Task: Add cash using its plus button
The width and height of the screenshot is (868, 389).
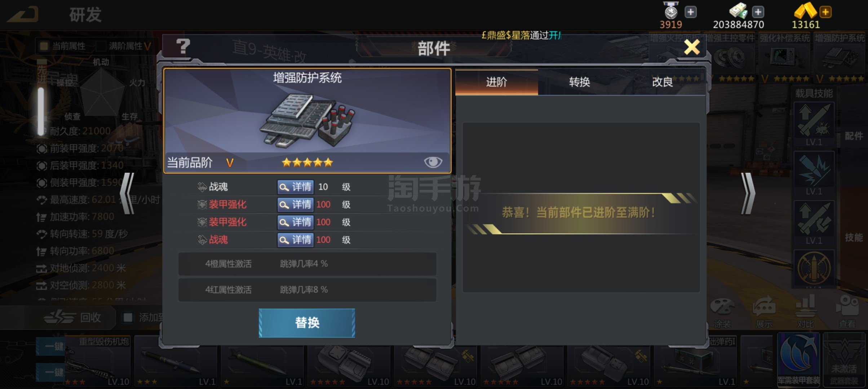Action: pyautogui.click(x=758, y=12)
